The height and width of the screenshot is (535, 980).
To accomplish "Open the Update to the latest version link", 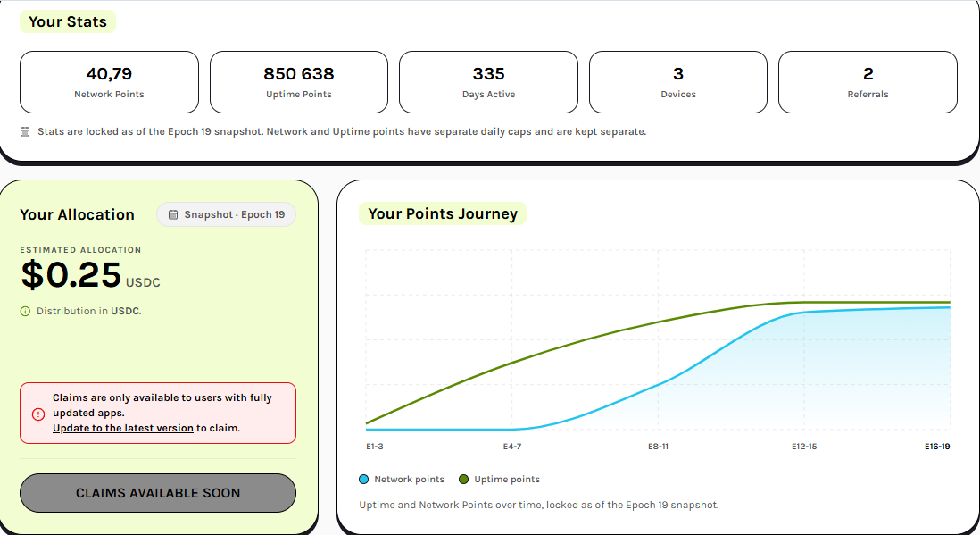I will [x=123, y=428].
